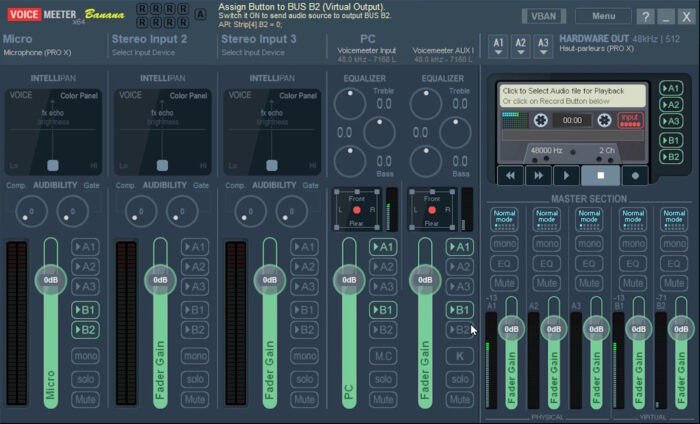This screenshot has width=700, height=424.
Task: Click the Micro Intellipan position handle
Action: (x=53, y=165)
